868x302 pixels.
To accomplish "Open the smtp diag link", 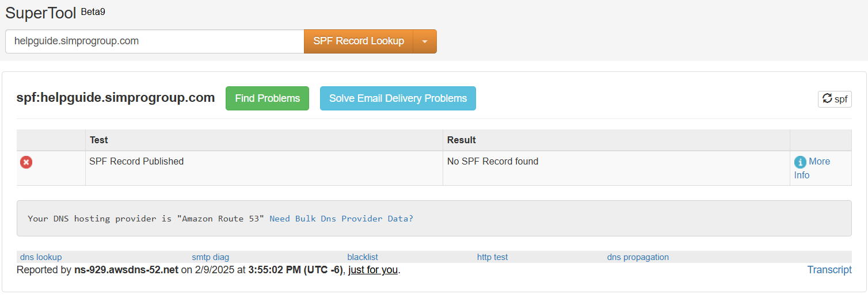I will click(x=210, y=257).
